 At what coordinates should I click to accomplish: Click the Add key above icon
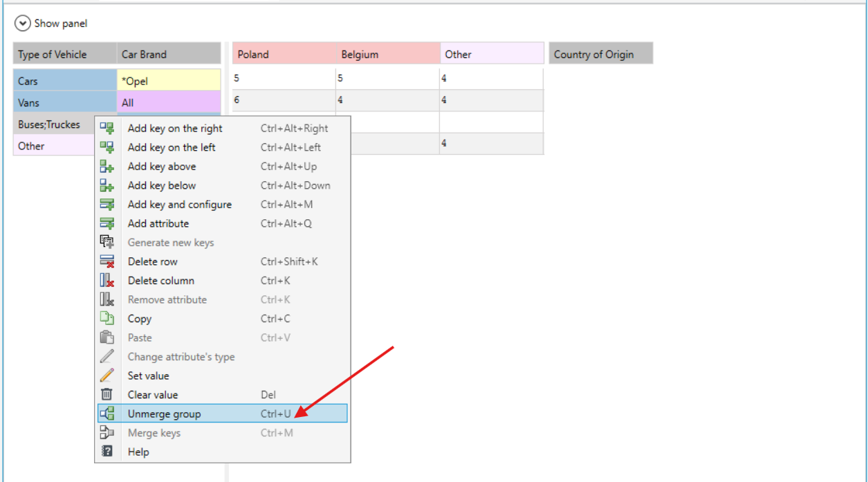[107, 166]
